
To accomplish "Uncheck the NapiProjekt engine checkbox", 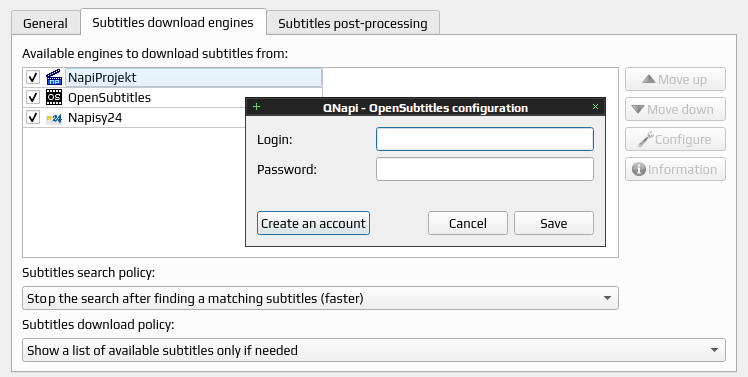I will coord(32,77).
